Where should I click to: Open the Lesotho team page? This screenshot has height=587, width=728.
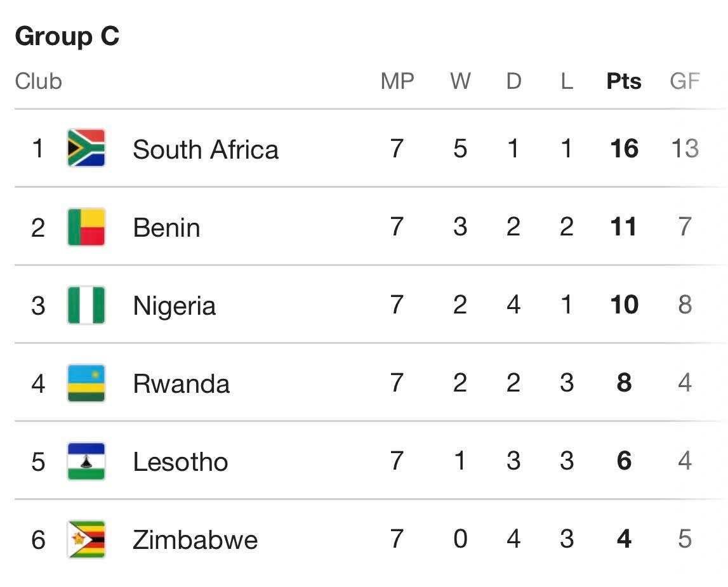point(180,462)
